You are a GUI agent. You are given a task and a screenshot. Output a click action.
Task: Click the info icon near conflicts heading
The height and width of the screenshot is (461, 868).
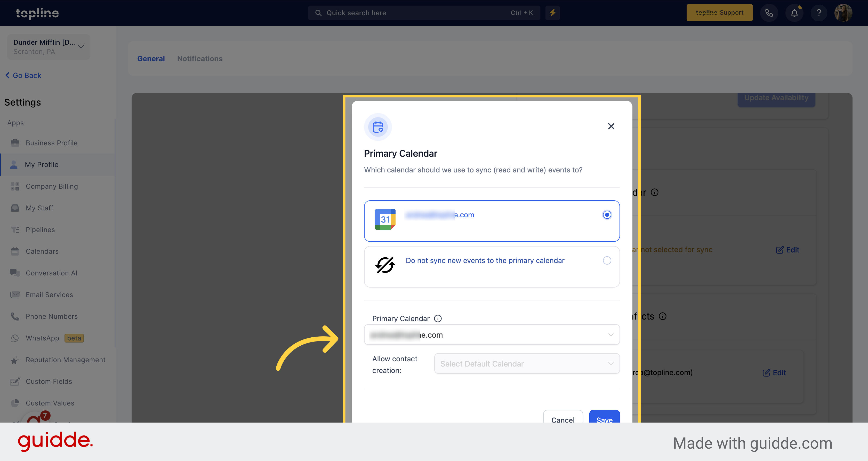coord(662,316)
